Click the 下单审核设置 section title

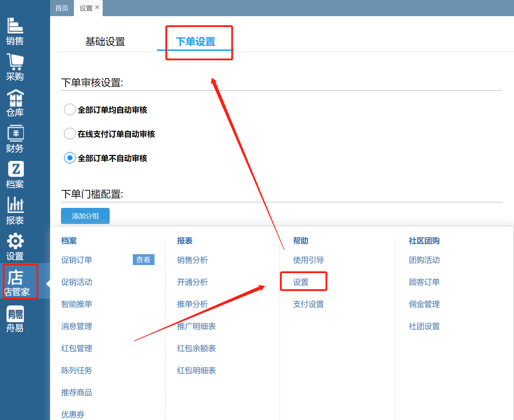point(92,83)
